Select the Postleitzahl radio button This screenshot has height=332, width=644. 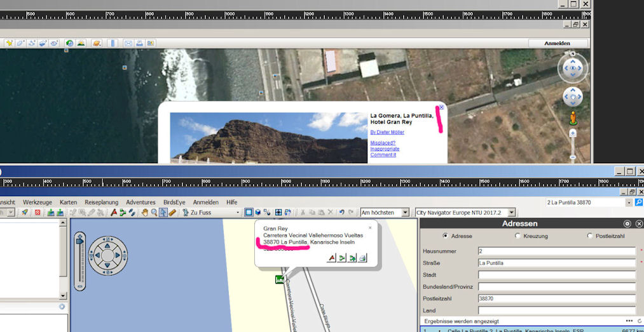pos(590,236)
